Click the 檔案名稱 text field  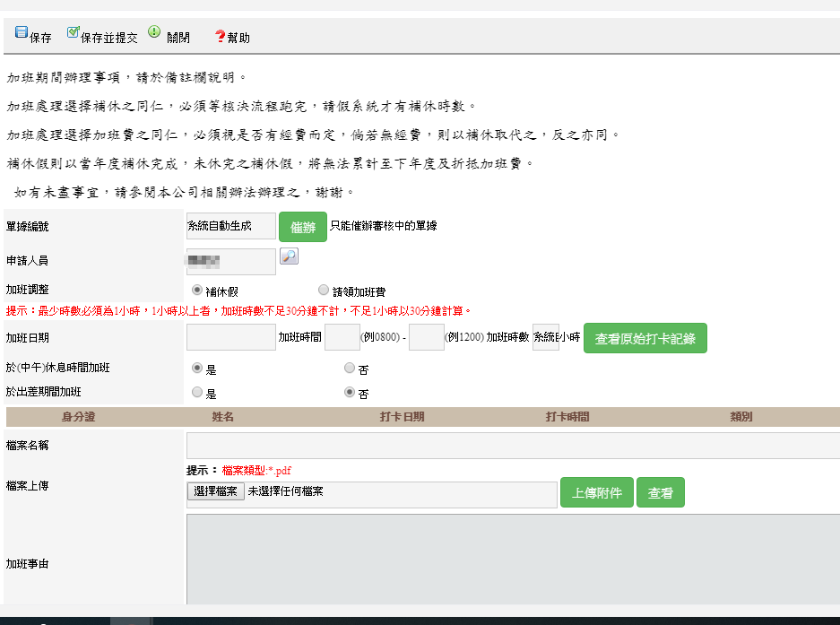point(511,446)
